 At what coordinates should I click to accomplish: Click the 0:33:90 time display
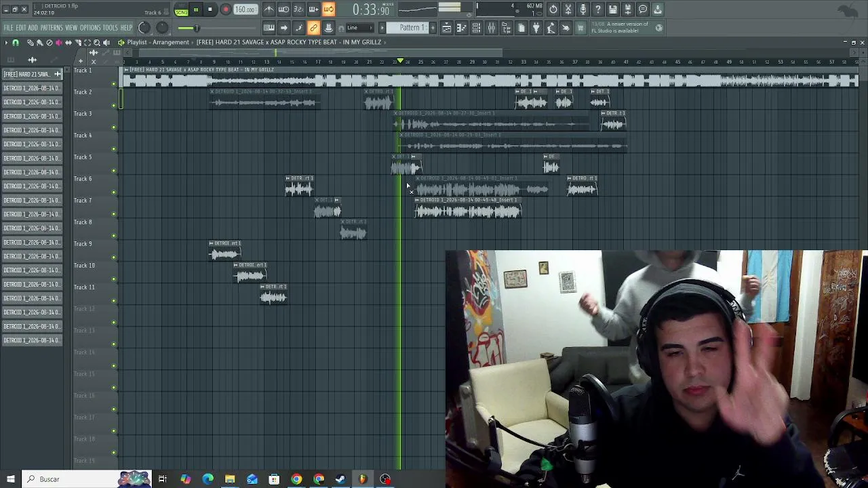371,9
